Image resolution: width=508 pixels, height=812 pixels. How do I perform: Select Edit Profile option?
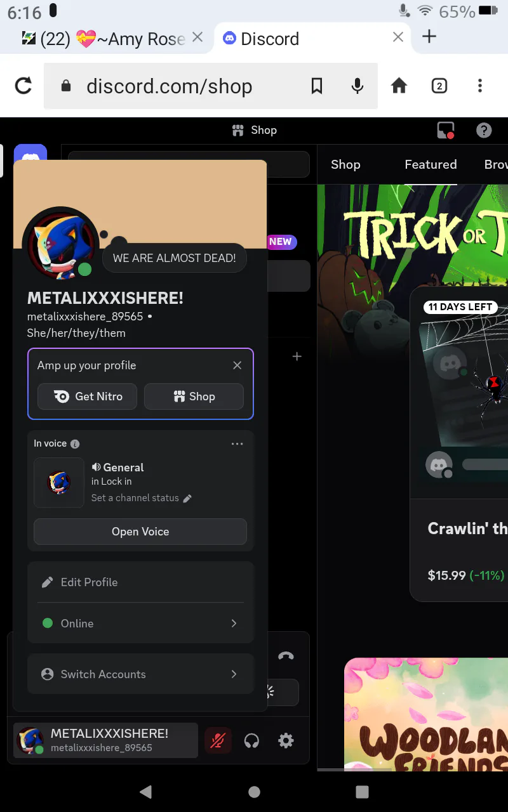click(x=140, y=582)
